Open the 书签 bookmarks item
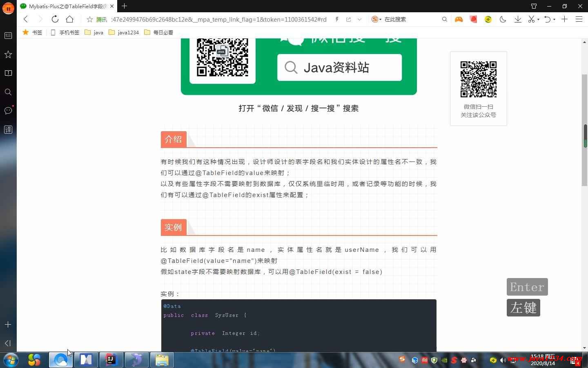The height and width of the screenshot is (368, 588). 32,32
